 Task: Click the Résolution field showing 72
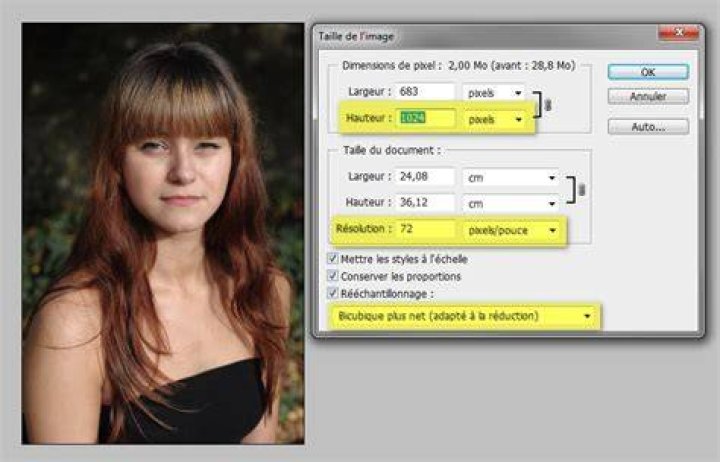point(426,229)
